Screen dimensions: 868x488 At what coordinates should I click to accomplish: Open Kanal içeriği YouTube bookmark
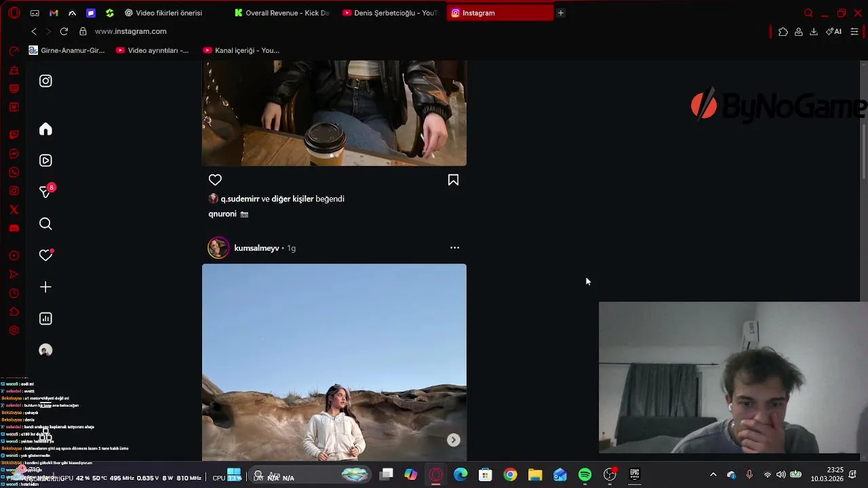[x=241, y=50]
